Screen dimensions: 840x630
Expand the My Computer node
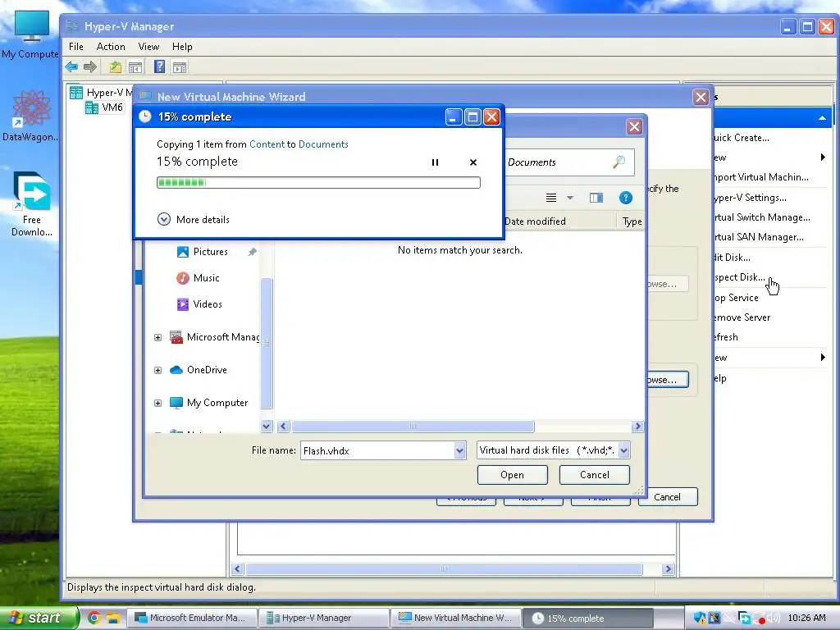click(x=157, y=403)
